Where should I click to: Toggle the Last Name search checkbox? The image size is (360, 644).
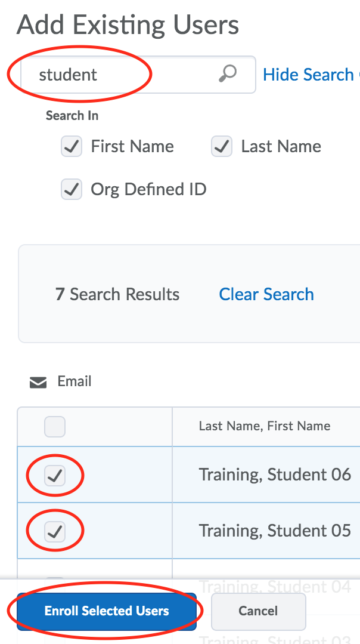click(x=222, y=147)
